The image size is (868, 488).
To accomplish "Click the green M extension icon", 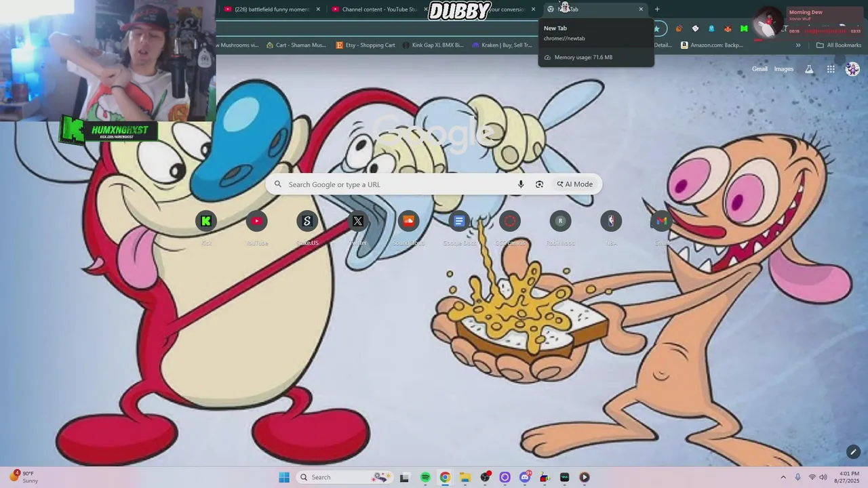I will tap(744, 28).
